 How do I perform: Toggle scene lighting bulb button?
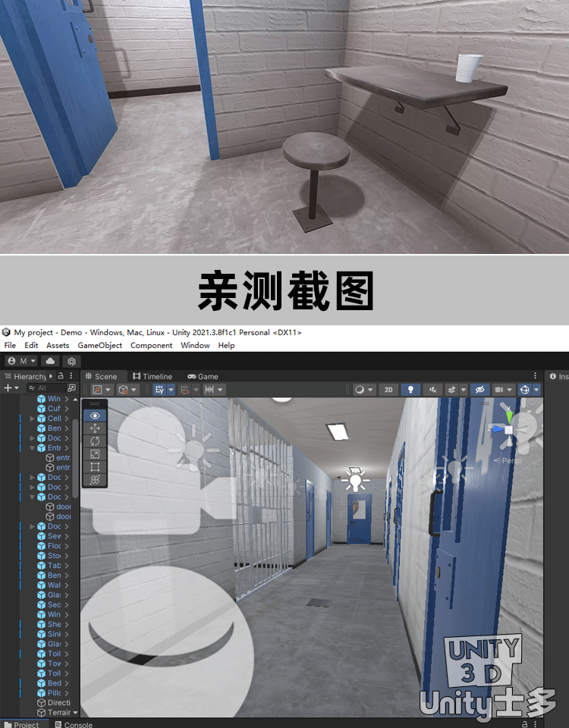pyautogui.click(x=410, y=390)
